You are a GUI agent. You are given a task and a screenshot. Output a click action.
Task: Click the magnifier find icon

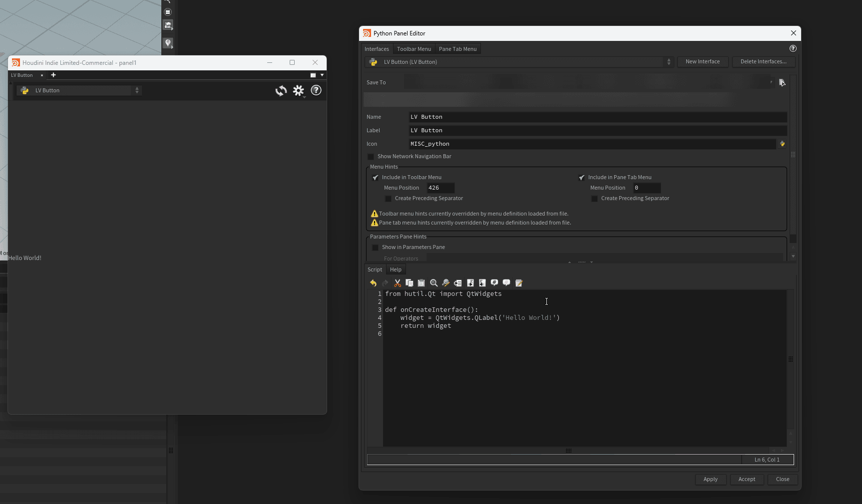click(x=433, y=283)
